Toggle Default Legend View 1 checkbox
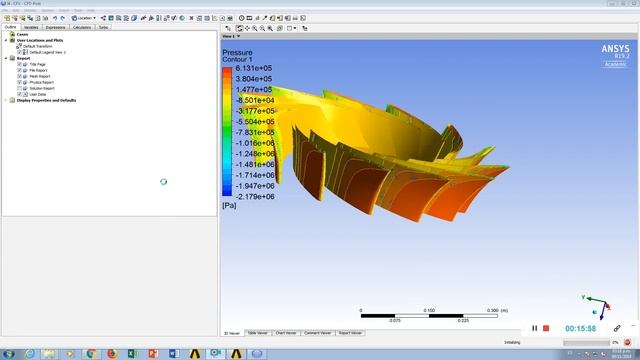 [x=19, y=52]
